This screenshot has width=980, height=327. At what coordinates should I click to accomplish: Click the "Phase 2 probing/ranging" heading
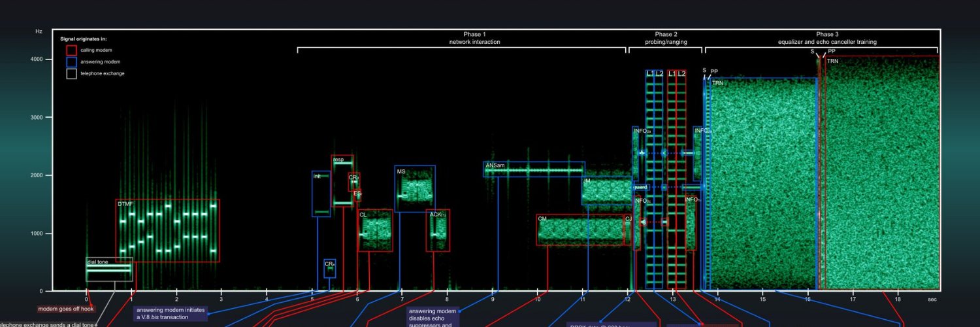tap(666, 38)
